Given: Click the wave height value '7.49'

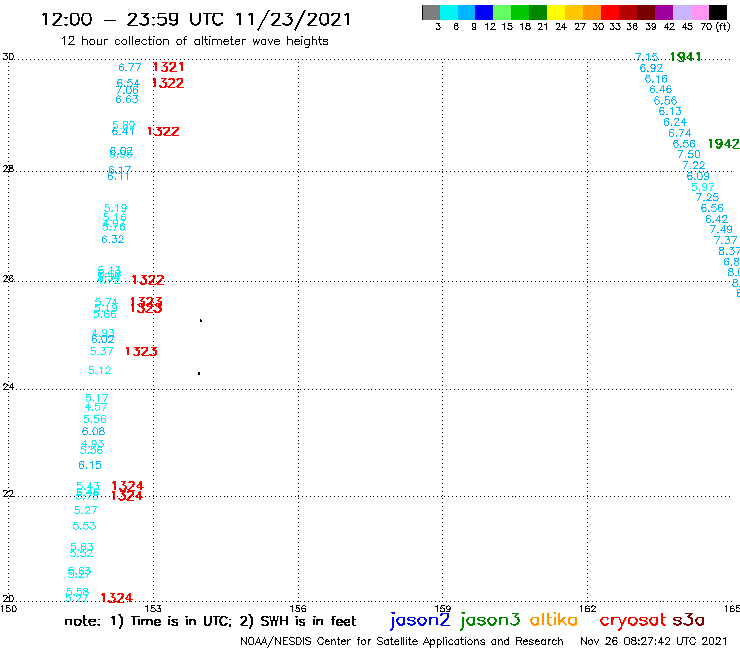Looking at the screenshot, I should click(x=721, y=229).
